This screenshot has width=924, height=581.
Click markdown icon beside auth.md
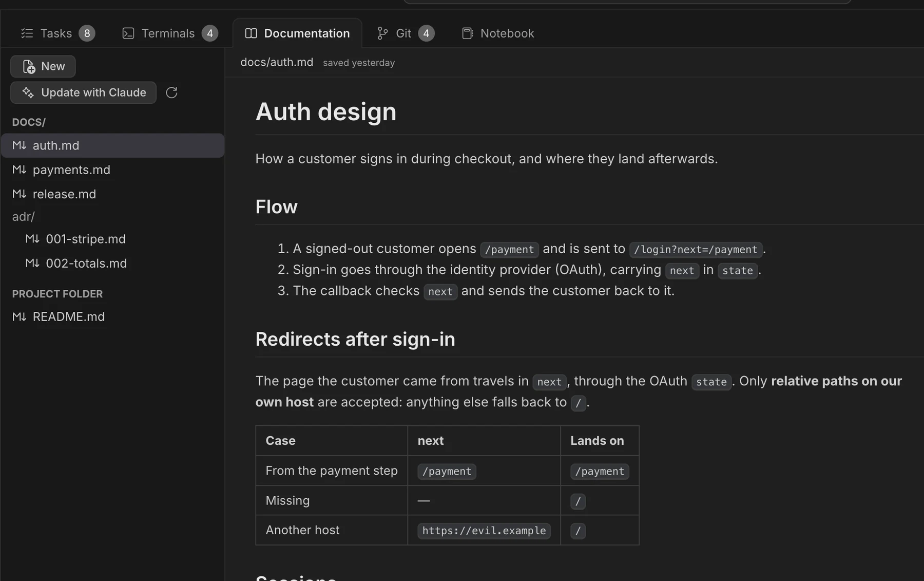pyautogui.click(x=20, y=145)
